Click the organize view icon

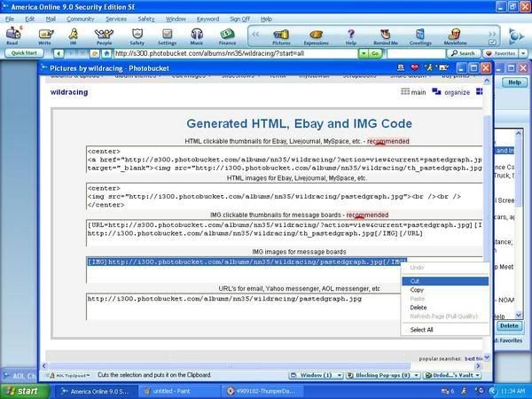pyautogui.click(x=436, y=91)
